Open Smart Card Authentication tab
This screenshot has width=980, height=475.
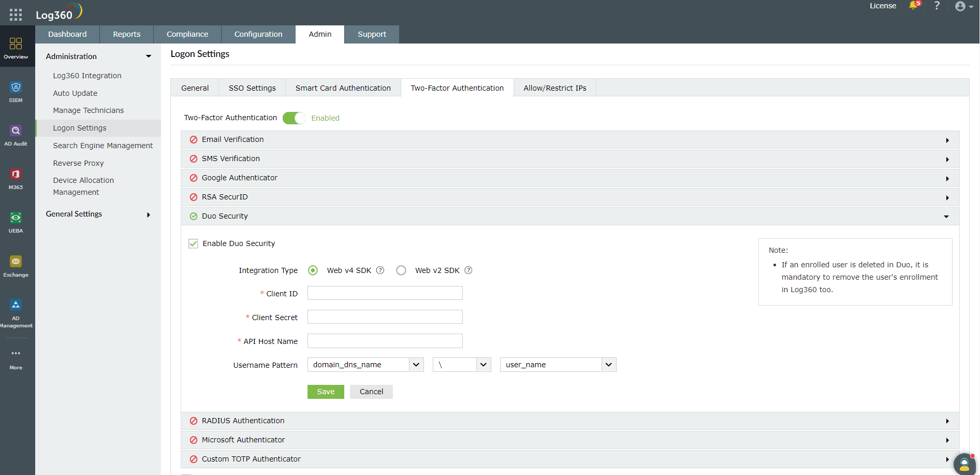[343, 88]
